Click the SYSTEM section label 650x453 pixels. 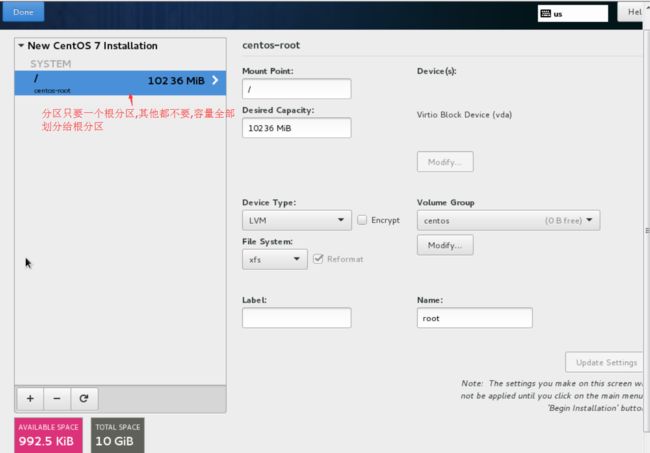[x=51, y=64]
